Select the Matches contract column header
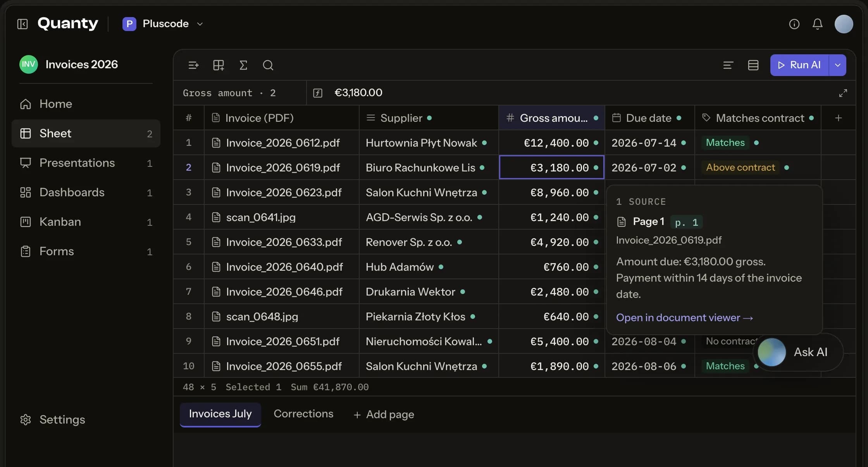This screenshot has height=467, width=868. click(758, 118)
